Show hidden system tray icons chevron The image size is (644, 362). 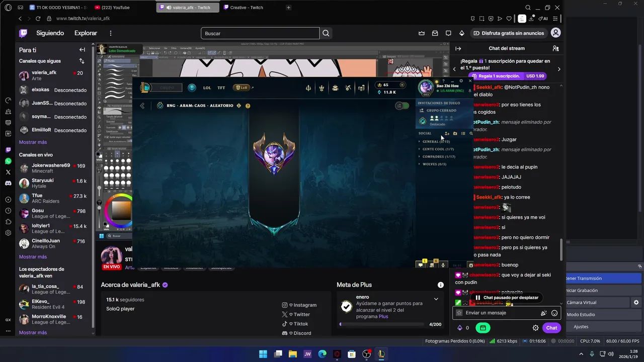click(581, 354)
